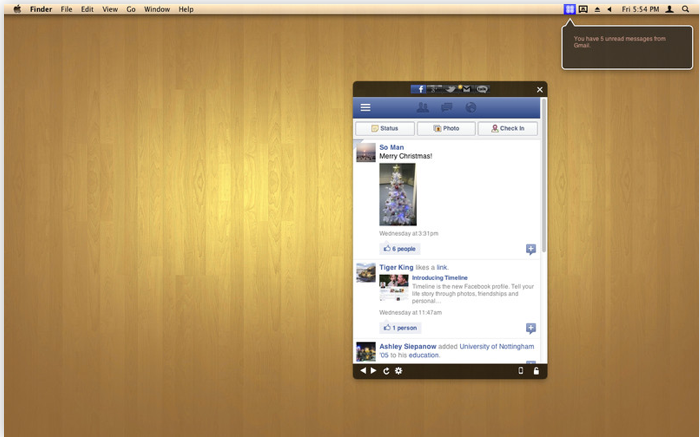Click Ashley Siepanow's avatar
700x437 pixels.
366,352
